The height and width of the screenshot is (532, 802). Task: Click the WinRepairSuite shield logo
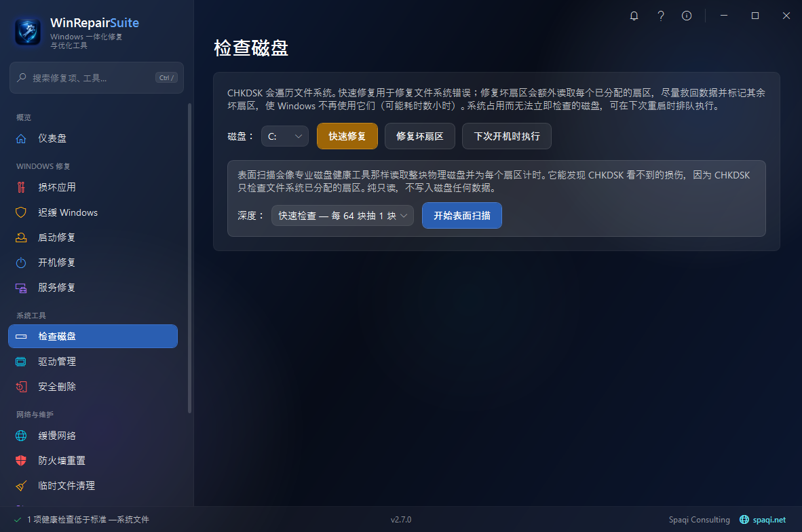coord(28,32)
